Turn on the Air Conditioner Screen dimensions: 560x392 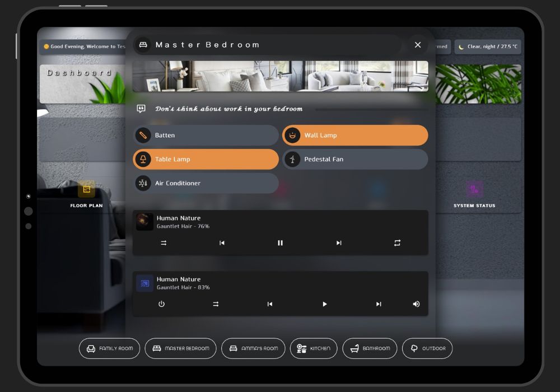[206, 184]
